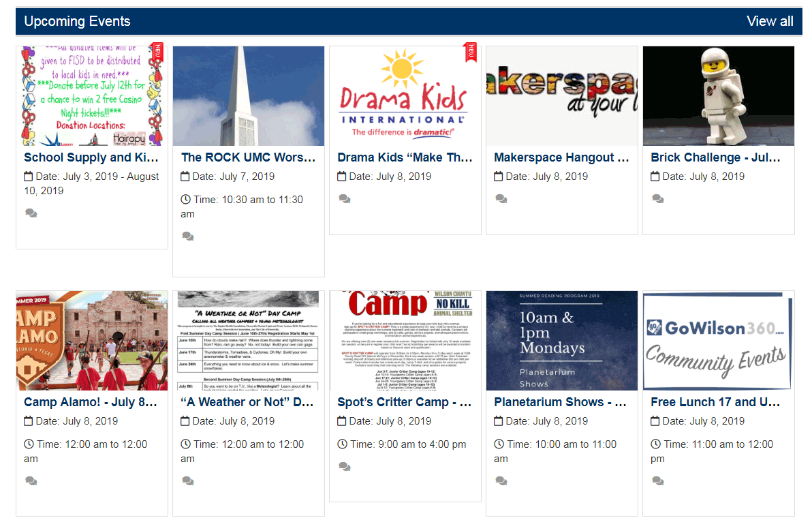Click Camp Alamo photo thumbnail
Viewport: 812px width, 520px height.
pos(92,340)
